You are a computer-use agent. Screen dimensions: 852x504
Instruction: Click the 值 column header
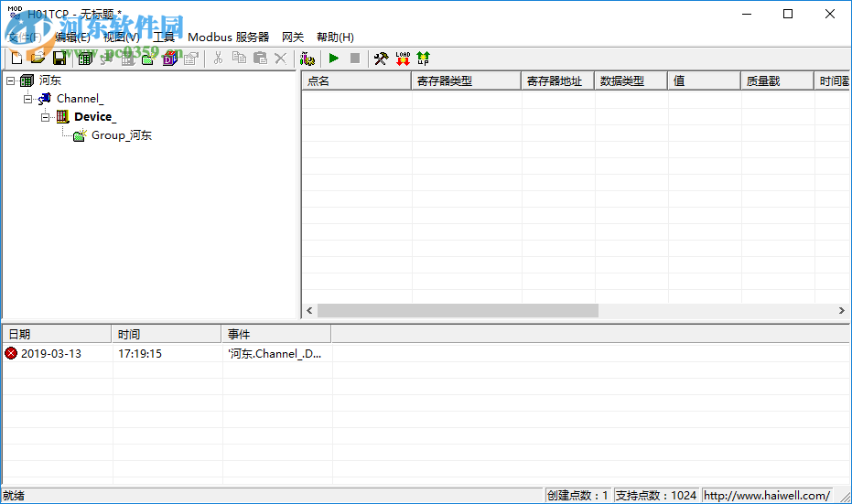(705, 80)
